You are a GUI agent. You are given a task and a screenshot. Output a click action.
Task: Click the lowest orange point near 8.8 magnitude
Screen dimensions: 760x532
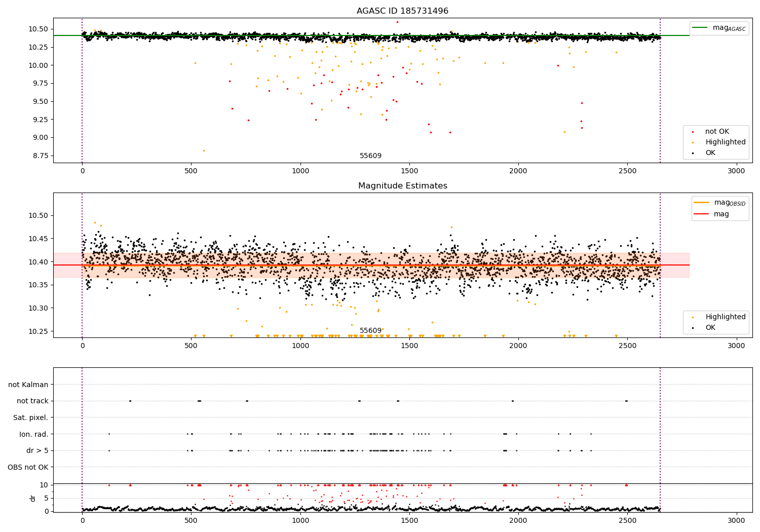[204, 150]
